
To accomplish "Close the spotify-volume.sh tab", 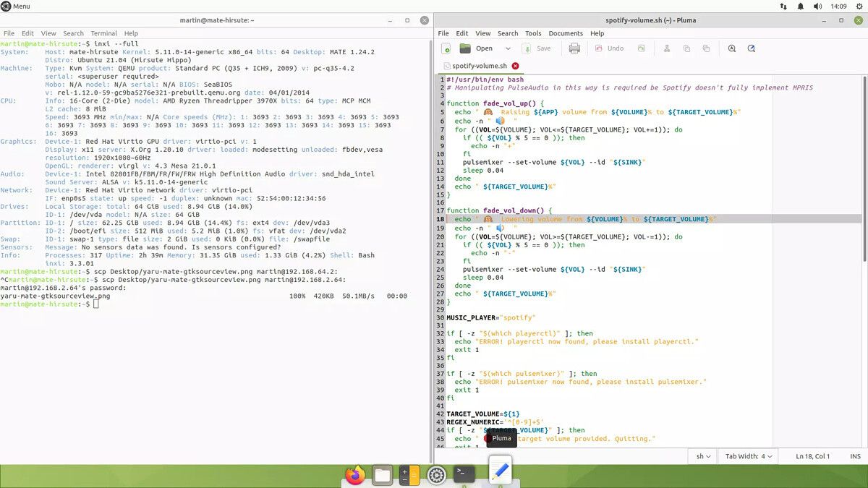I will point(514,66).
